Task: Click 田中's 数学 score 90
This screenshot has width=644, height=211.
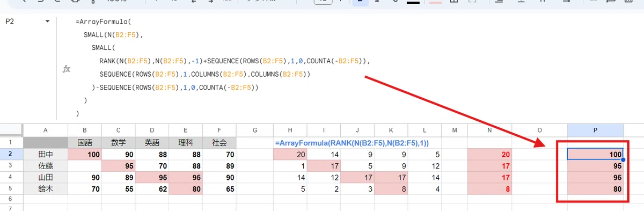Action: pos(118,154)
